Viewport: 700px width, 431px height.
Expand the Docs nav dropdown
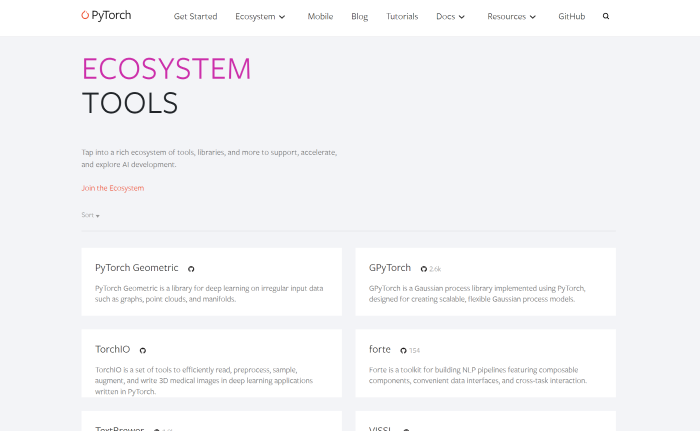(450, 17)
